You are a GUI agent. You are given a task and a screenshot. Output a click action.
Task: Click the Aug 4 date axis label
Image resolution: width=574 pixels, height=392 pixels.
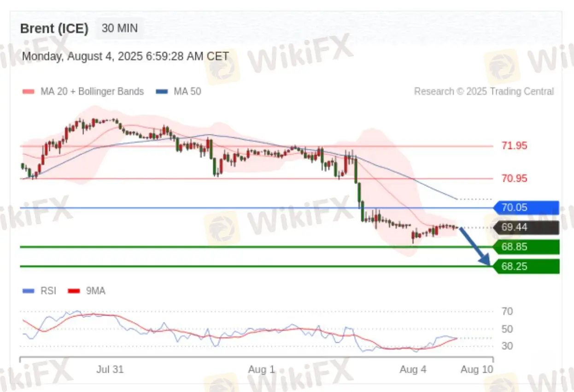tap(413, 369)
